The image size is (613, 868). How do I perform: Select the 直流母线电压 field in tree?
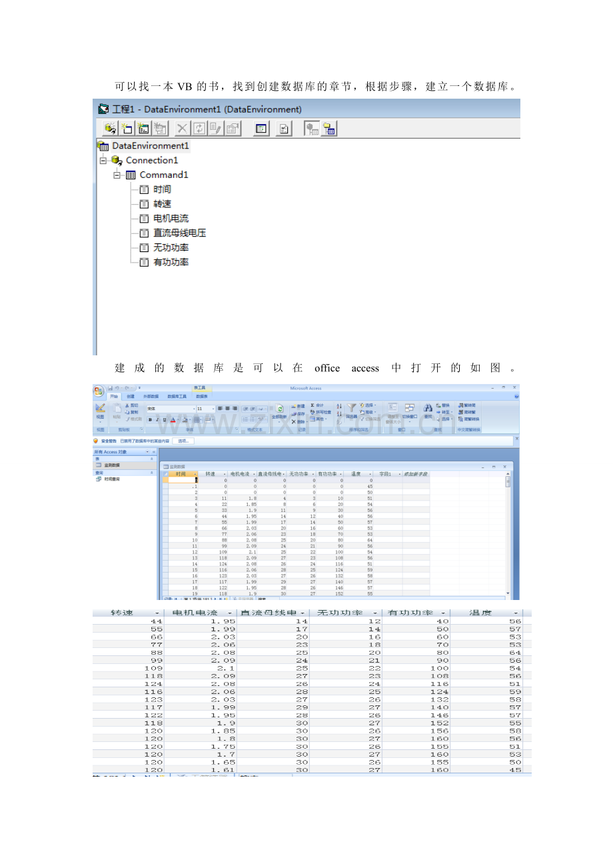click(x=179, y=233)
